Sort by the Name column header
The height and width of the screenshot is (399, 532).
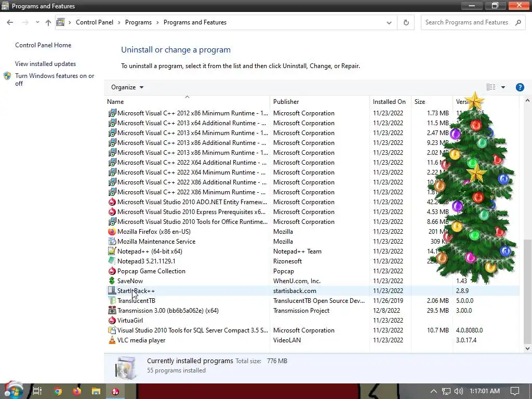187,101
